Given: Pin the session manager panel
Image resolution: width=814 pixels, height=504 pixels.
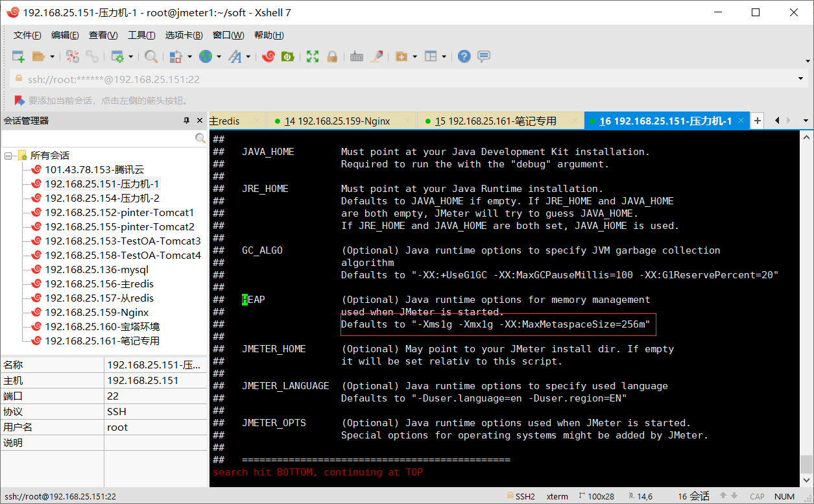Looking at the screenshot, I should tap(186, 121).
